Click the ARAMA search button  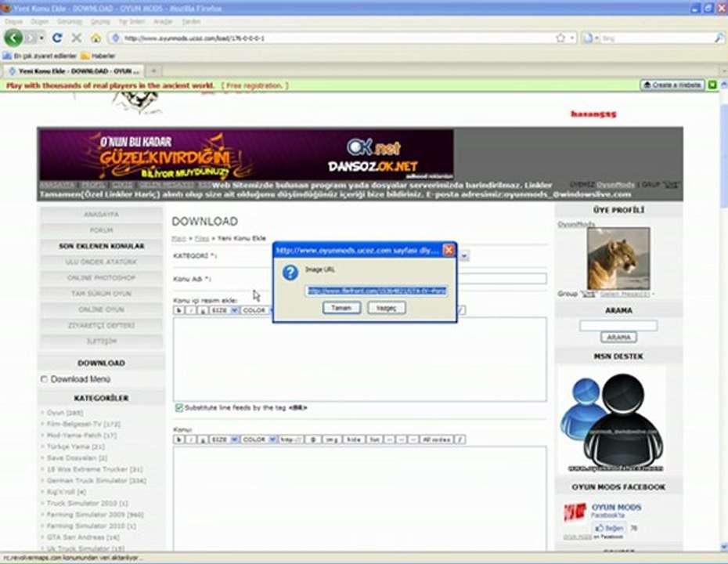click(x=618, y=338)
